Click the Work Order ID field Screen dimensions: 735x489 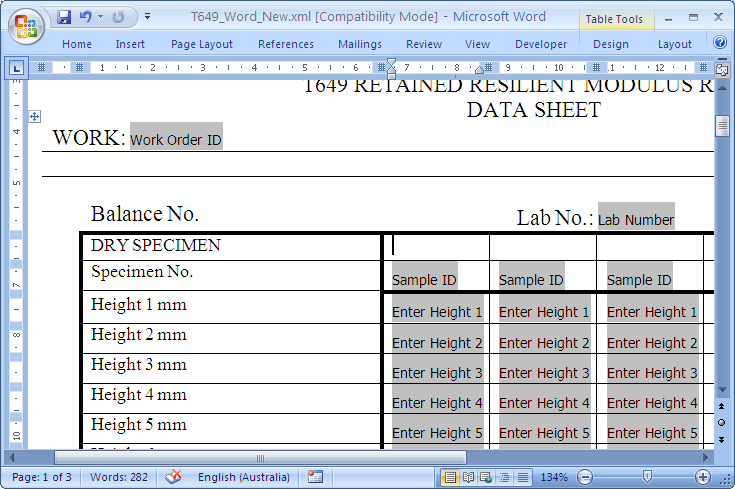tap(176, 140)
